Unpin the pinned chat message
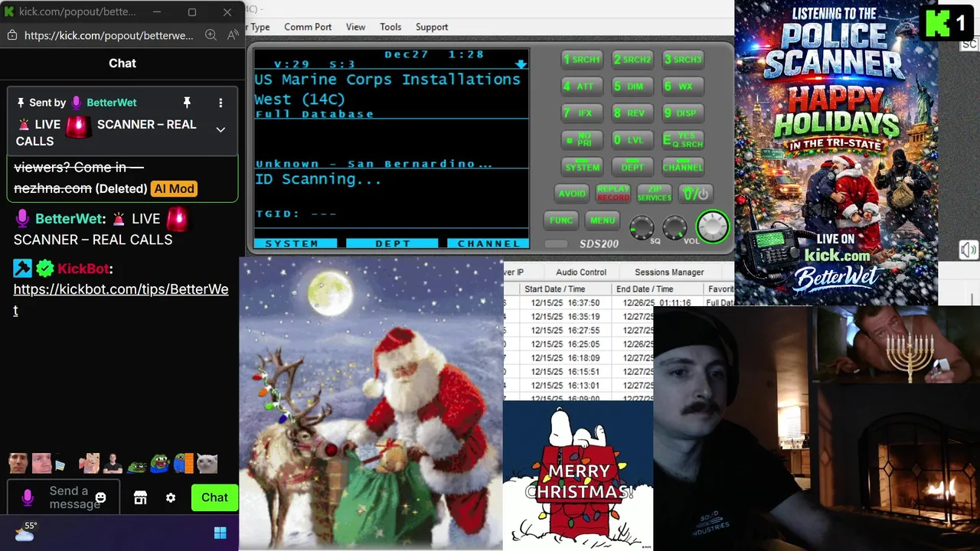This screenshot has height=551, width=980. coord(186,103)
